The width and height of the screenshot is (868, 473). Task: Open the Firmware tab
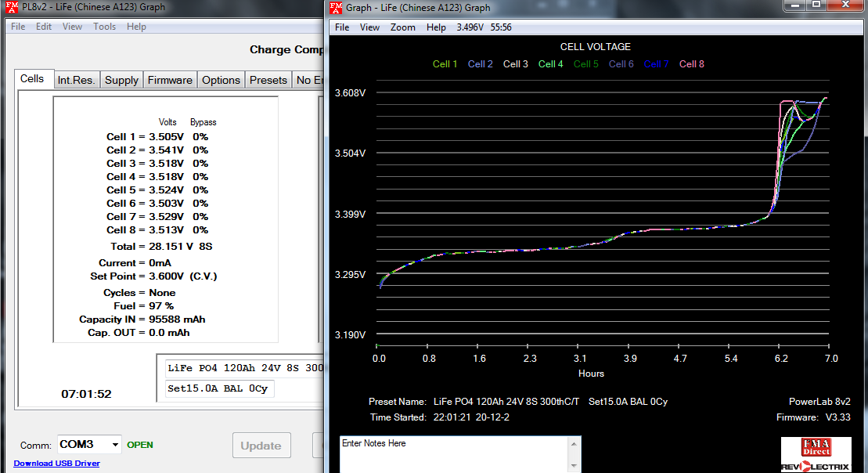point(170,80)
